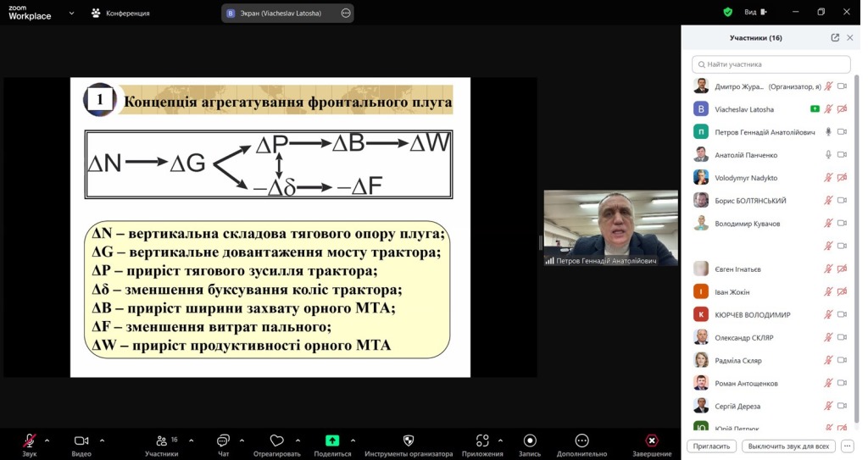The height and width of the screenshot is (460, 868).
Task: Select participant Роман Антощенков in list
Action: point(771,383)
